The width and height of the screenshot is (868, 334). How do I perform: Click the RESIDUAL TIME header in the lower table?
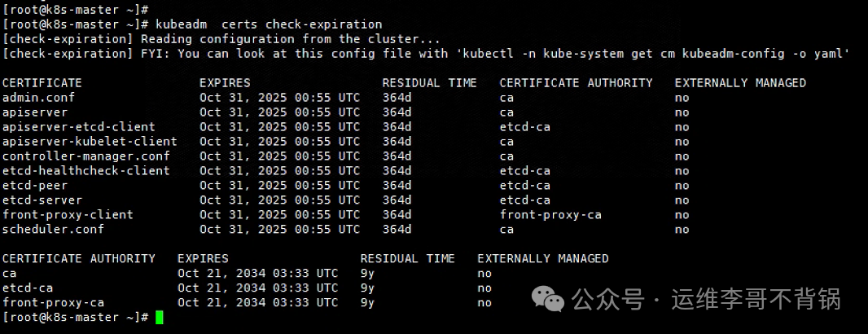click(x=407, y=259)
